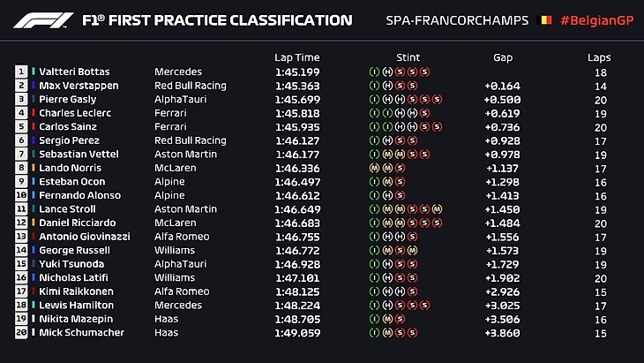Select the last medium tyre in Stroll's stint
This screenshot has height=363, width=644.
436,208
